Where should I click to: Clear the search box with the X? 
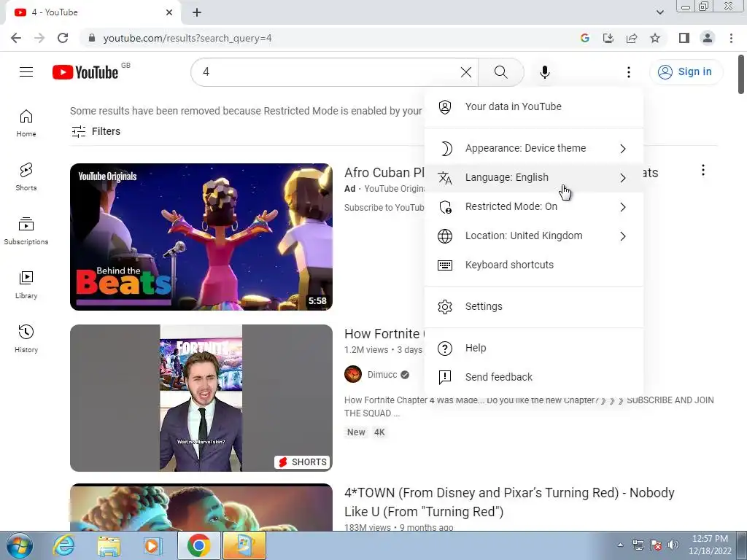[466, 72]
